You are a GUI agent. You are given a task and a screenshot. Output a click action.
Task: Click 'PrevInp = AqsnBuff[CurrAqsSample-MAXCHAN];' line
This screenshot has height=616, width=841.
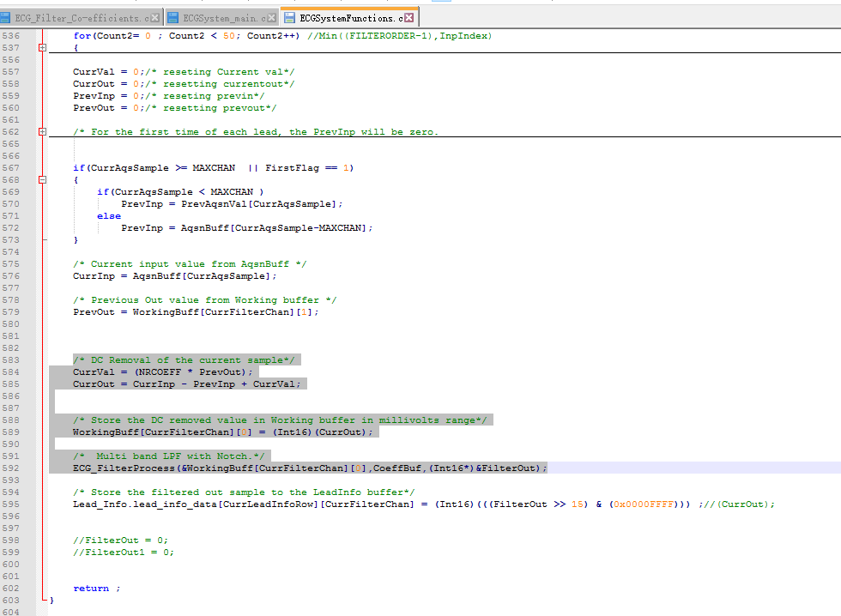click(x=247, y=228)
